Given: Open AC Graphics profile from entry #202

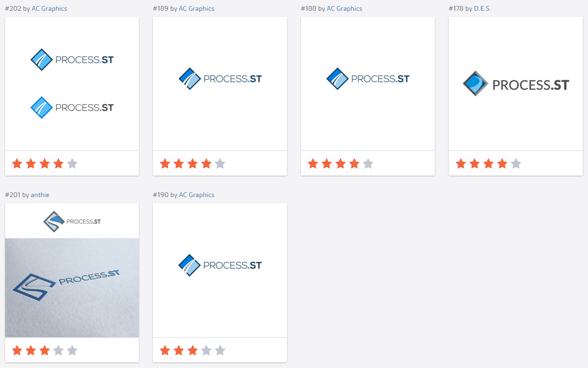Looking at the screenshot, I should (x=49, y=8).
